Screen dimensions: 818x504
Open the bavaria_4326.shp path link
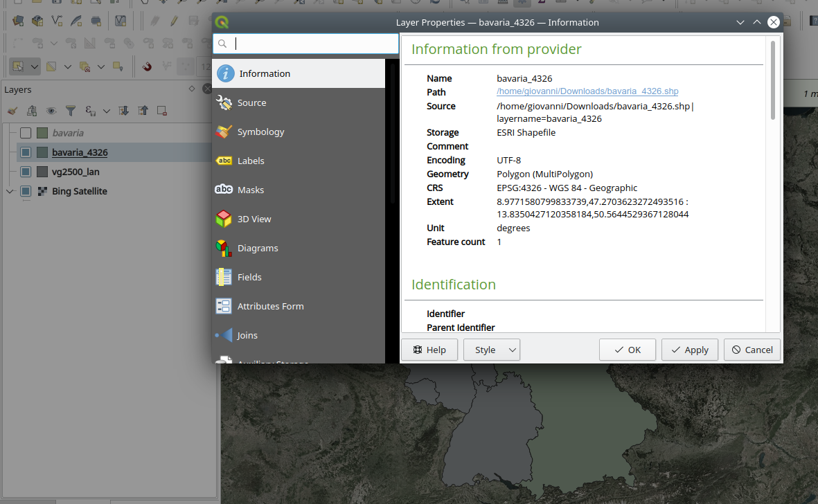[x=587, y=91]
